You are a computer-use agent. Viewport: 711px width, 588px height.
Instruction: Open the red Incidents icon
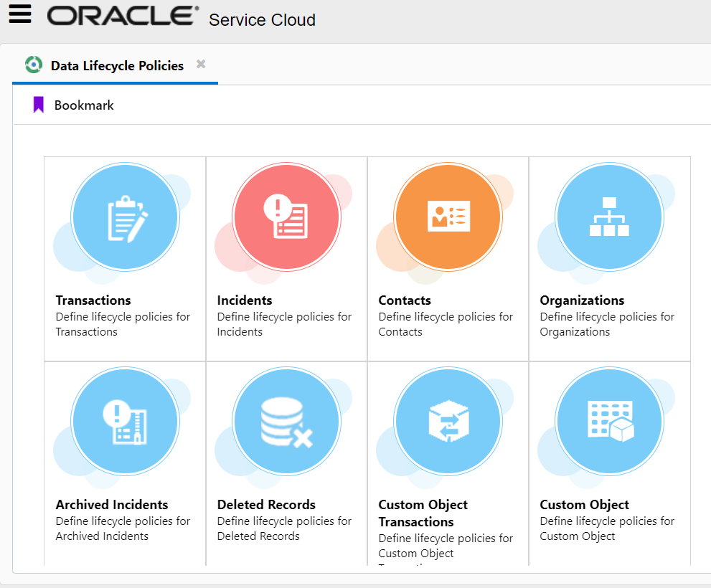pos(286,217)
